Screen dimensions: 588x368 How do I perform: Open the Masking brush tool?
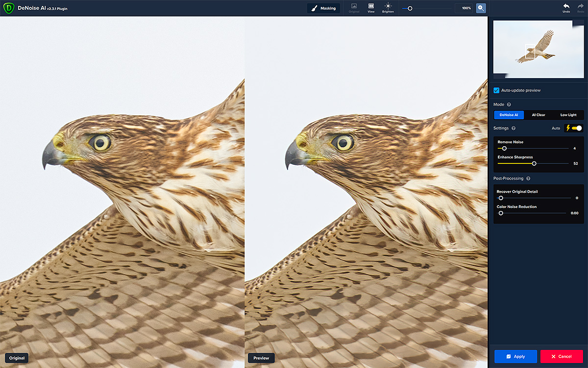point(323,8)
